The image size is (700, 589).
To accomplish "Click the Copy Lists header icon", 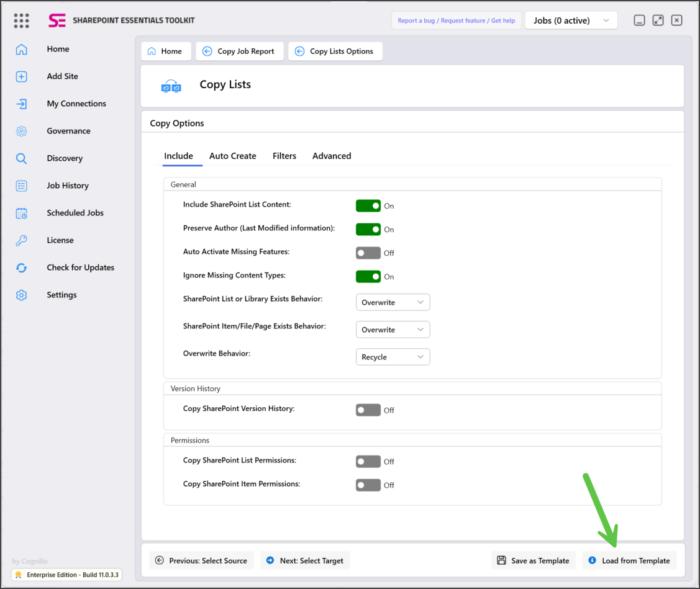I will point(171,86).
